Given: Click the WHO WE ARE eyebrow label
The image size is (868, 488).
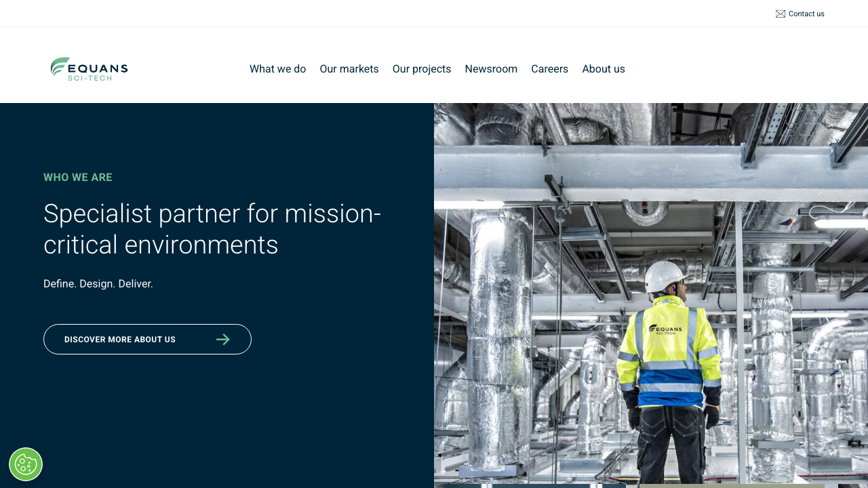Looking at the screenshot, I should [78, 177].
